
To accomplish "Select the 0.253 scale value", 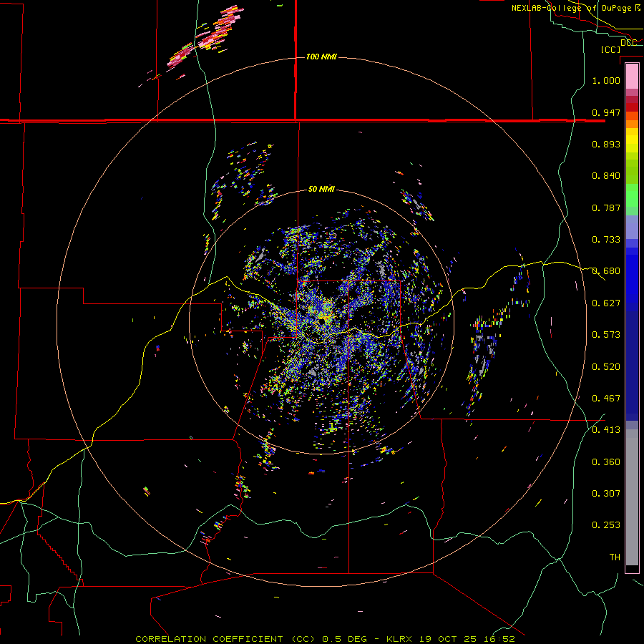I will pyautogui.click(x=606, y=525).
